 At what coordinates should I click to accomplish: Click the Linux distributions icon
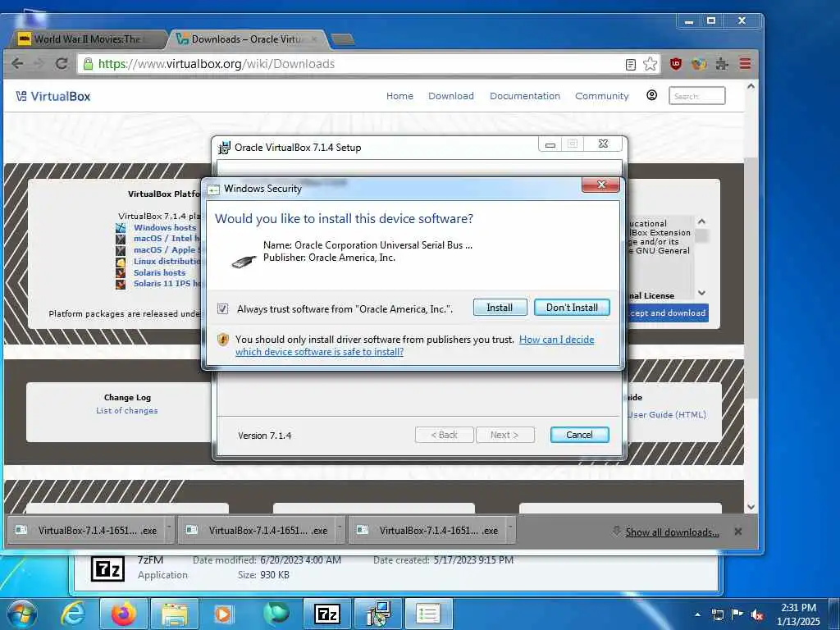121,262
